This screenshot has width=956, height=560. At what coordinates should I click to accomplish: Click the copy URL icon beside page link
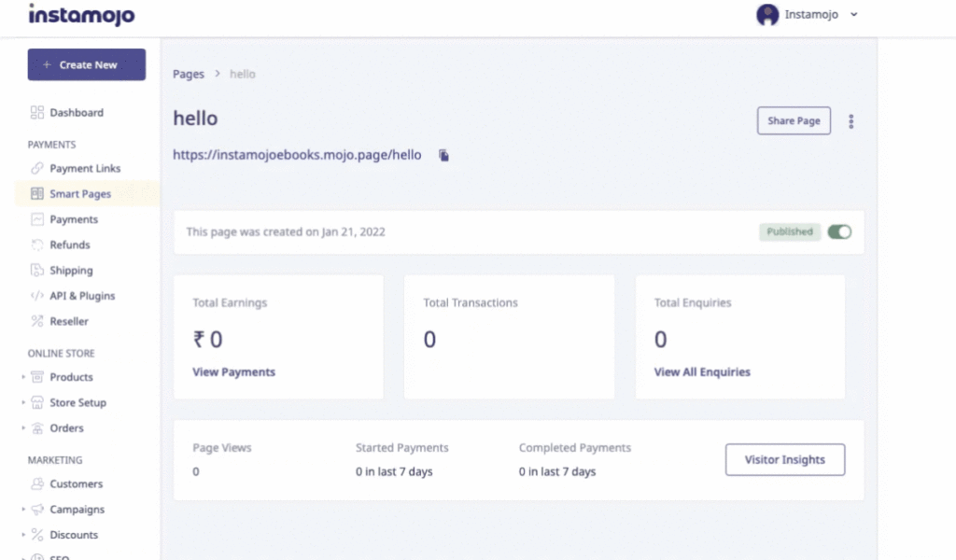pyautogui.click(x=444, y=155)
